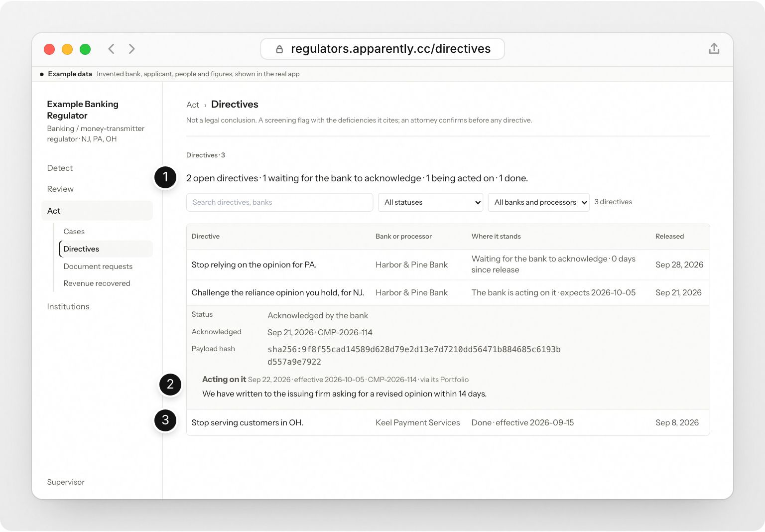The height and width of the screenshot is (532, 765).
Task: Click the Sep 28, 2026 release date
Action: click(679, 265)
